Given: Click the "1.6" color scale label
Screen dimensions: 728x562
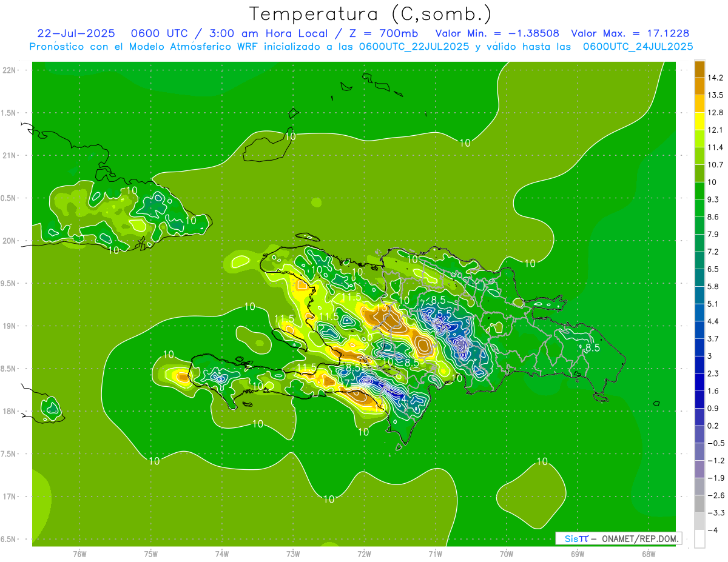Looking at the screenshot, I should pos(714,391).
